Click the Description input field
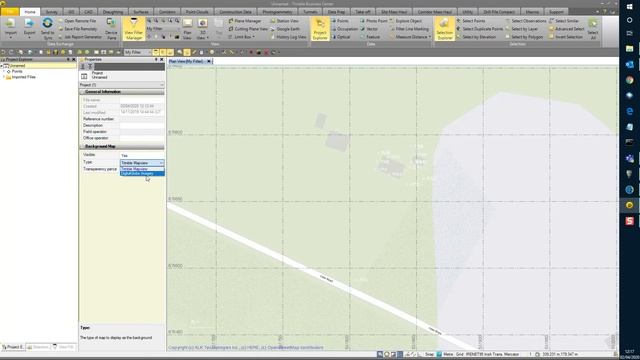Viewport: 640px width, 360px height. [x=142, y=125]
